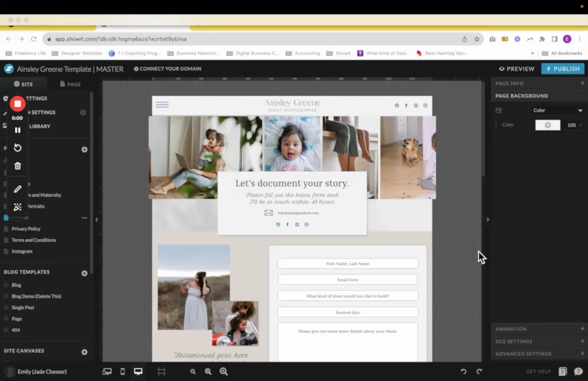Select the Desired date form field
Viewport: 588px width, 381px height.
[348, 312]
